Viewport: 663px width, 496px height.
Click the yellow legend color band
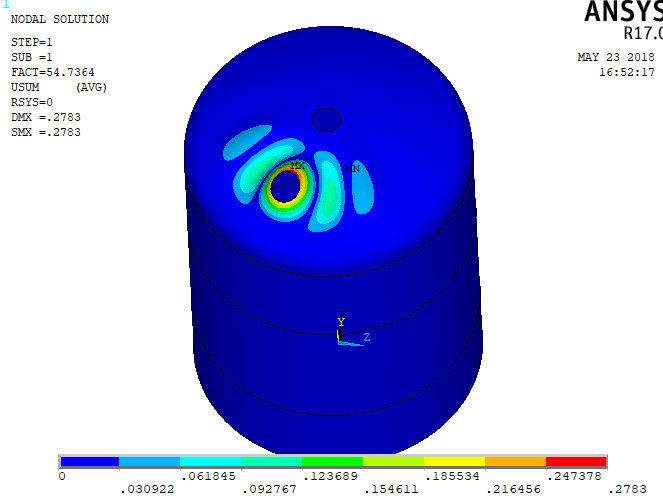[454, 461]
